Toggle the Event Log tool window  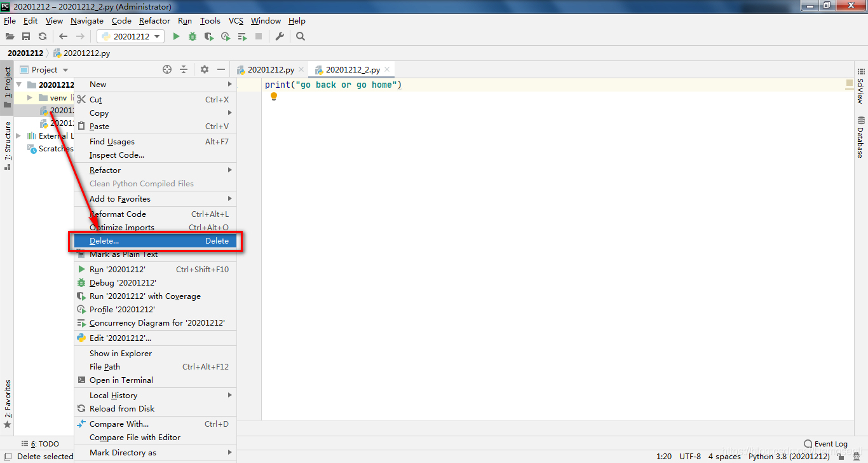(x=825, y=444)
